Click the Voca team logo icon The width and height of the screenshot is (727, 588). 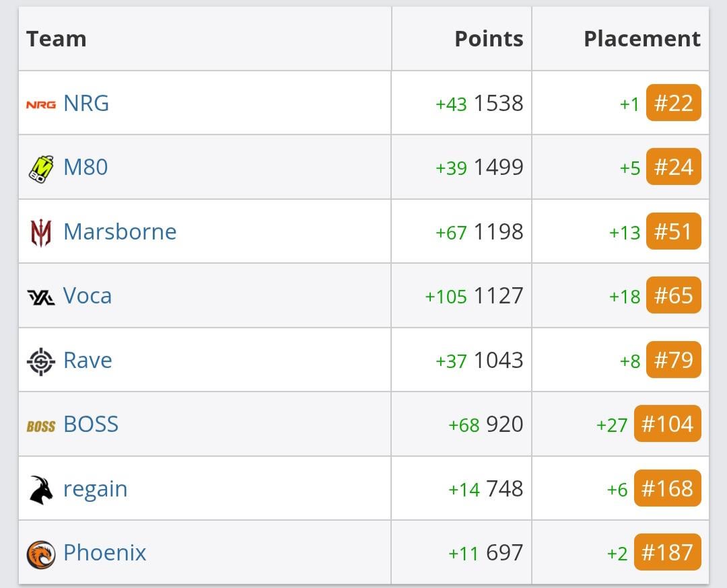pos(40,297)
